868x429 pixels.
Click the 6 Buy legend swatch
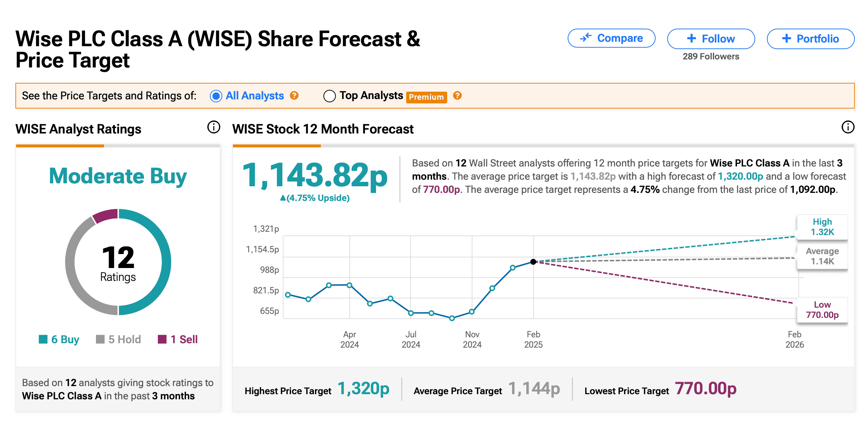[x=43, y=339]
